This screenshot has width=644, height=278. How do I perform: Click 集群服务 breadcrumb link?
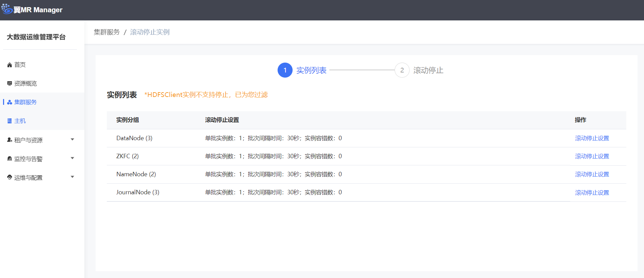coord(107,32)
